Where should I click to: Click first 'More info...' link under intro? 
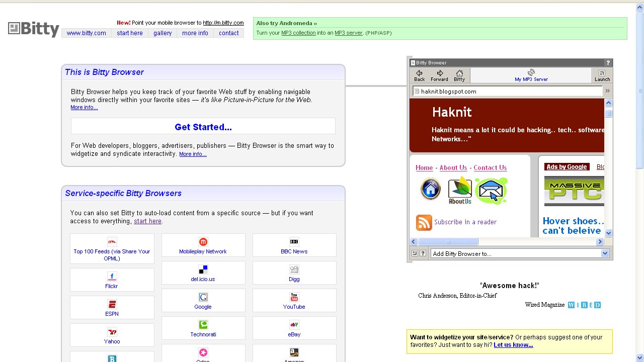coord(84,107)
